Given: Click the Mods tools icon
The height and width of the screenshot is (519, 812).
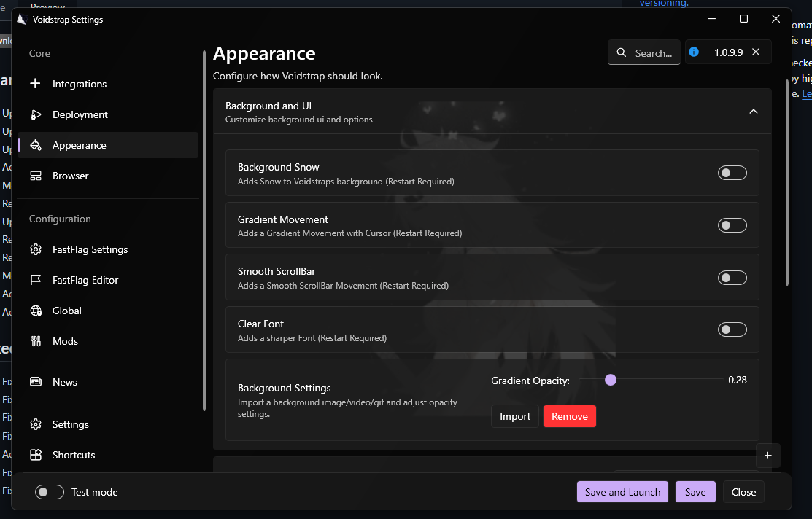Looking at the screenshot, I should click(35, 341).
